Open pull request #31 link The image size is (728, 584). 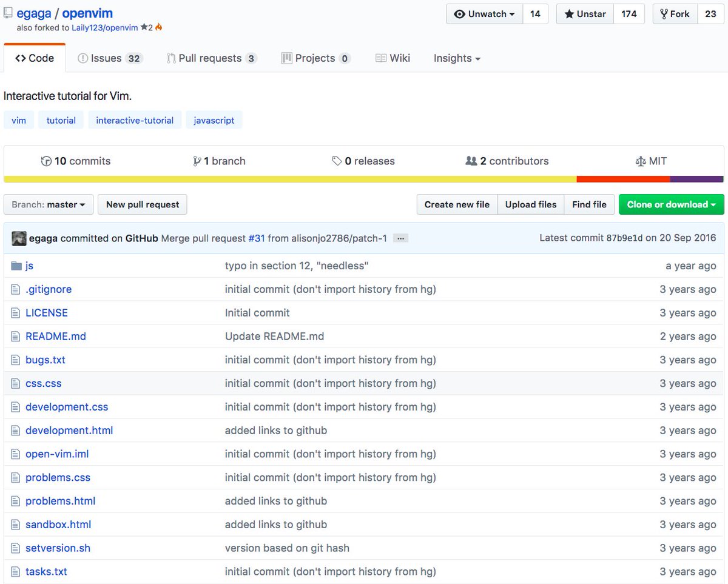point(256,238)
